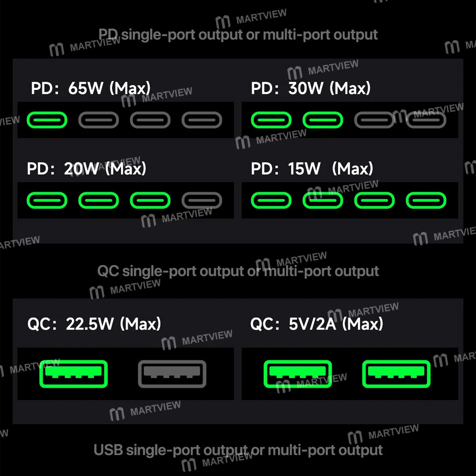This screenshot has height=476, width=476.
Task: Click the second green USB-A port under QC 5V/2A
Action: point(396,374)
